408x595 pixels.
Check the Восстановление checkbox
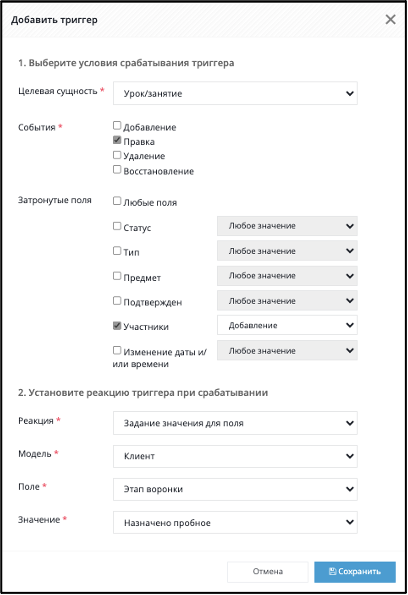tap(117, 170)
